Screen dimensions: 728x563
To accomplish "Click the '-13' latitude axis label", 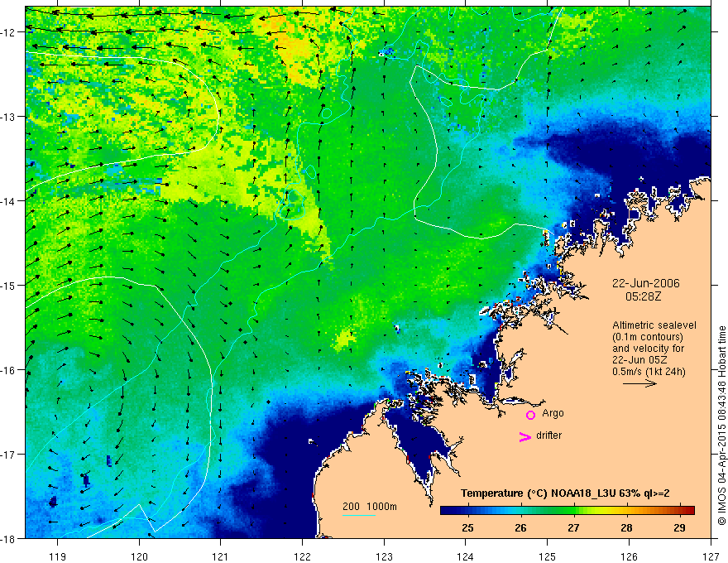I will [x=8, y=117].
